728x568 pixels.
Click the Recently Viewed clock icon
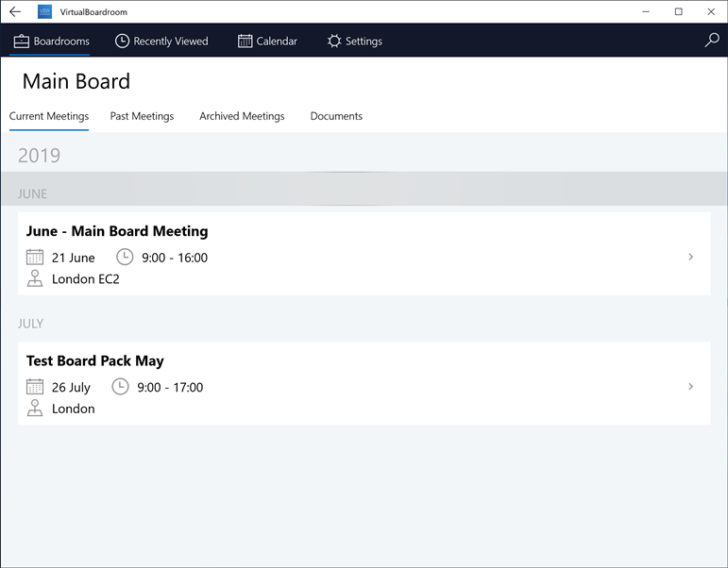(122, 41)
